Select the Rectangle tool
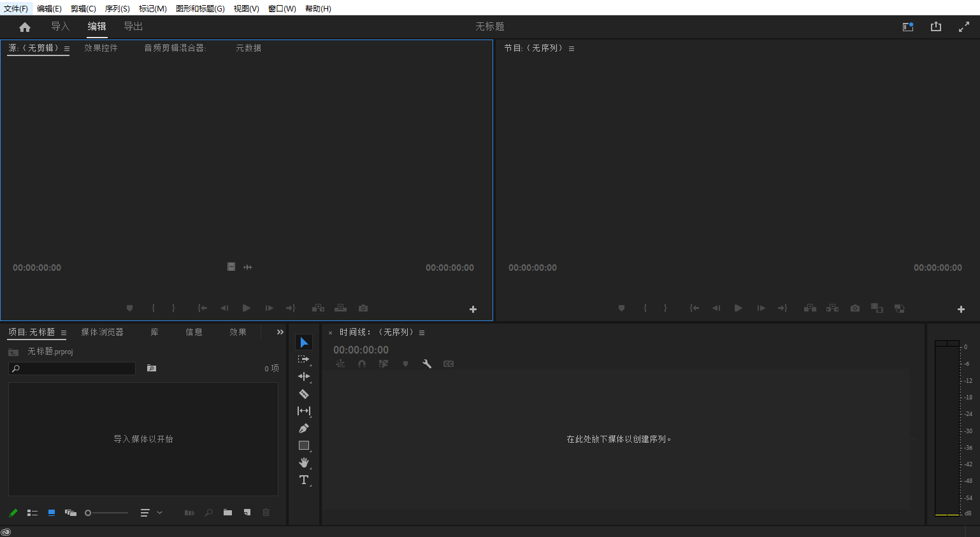The image size is (980, 537). tap(304, 445)
